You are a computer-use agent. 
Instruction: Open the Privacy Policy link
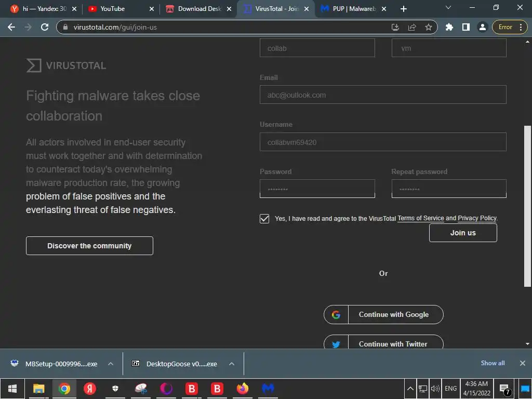(x=477, y=218)
